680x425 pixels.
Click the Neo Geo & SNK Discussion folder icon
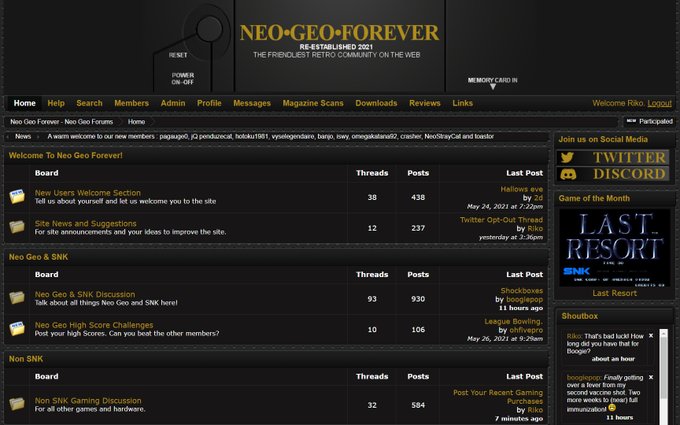pos(17,298)
